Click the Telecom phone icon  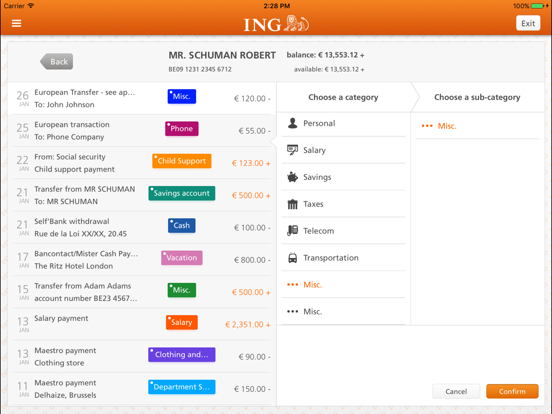[293, 231]
